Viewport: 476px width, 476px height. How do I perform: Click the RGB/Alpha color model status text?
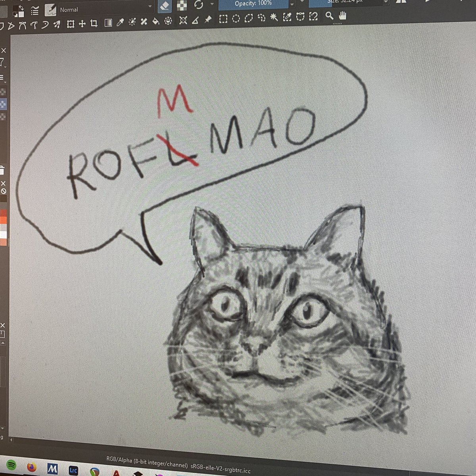pos(146,463)
